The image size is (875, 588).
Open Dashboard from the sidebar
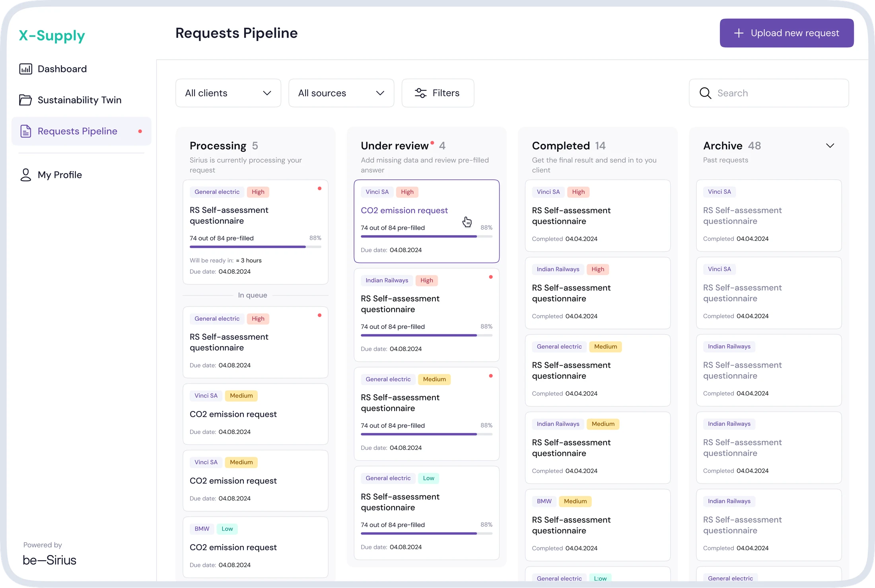click(x=53, y=69)
